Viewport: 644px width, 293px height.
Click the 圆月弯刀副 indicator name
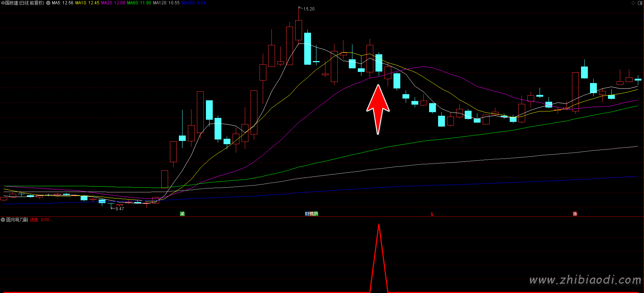pos(17,220)
